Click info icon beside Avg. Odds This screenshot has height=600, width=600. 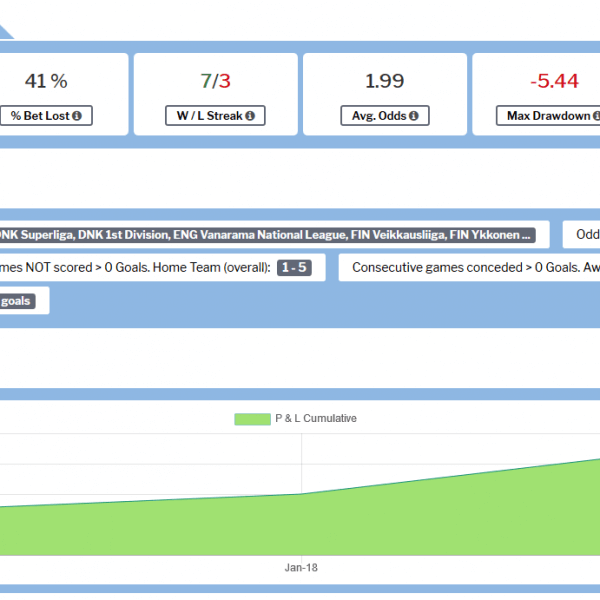click(414, 116)
